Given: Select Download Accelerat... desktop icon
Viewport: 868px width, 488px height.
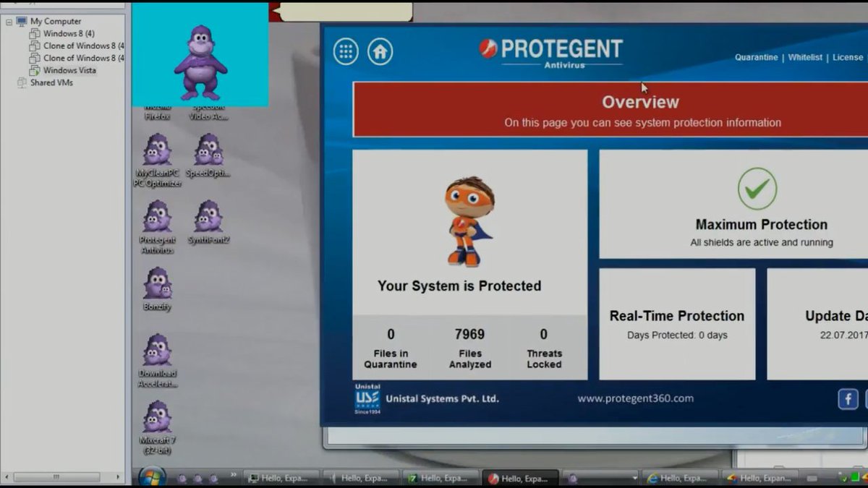Looking at the screenshot, I should 157,361.
